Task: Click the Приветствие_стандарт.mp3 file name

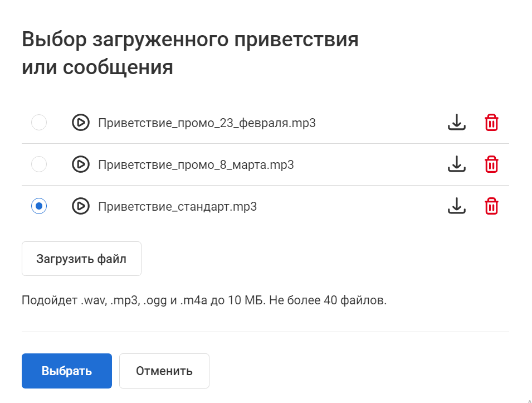Action: point(178,206)
